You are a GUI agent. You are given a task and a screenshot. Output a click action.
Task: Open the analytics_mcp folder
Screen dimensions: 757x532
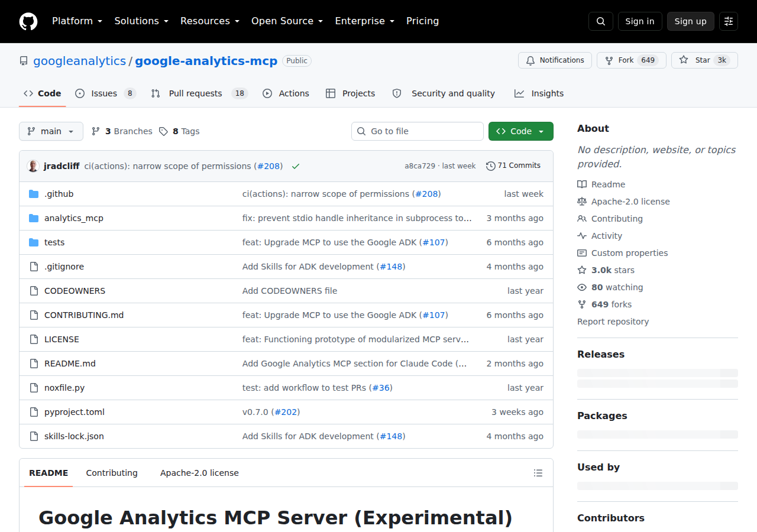74,218
